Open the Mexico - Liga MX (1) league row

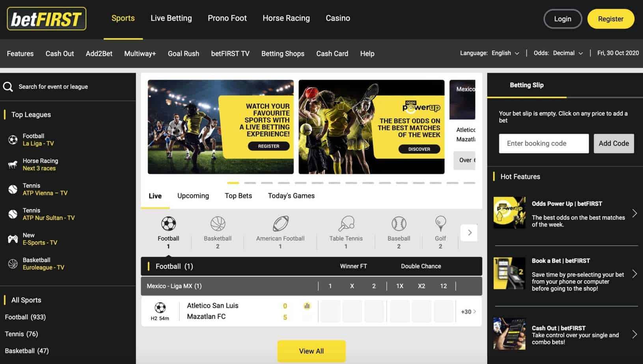pos(311,286)
